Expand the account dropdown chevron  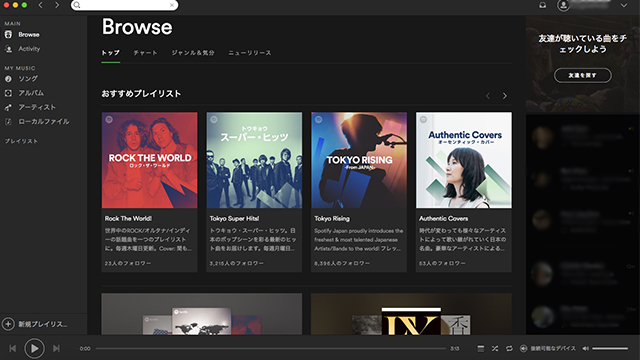(624, 5)
